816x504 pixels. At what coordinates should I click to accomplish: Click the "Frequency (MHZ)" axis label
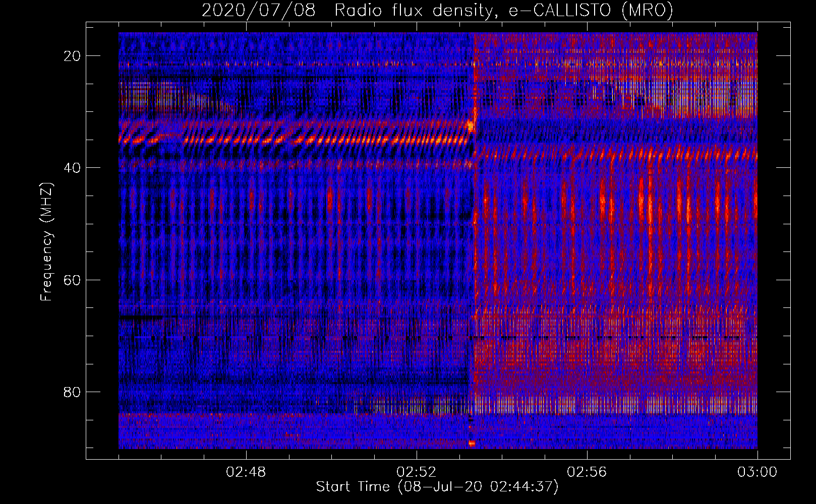click(46, 242)
